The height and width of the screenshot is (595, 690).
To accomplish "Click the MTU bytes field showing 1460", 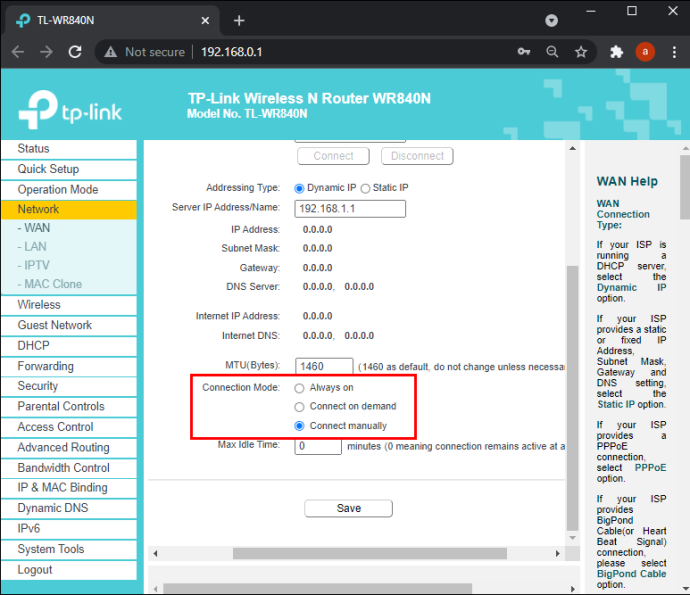I will (324, 366).
